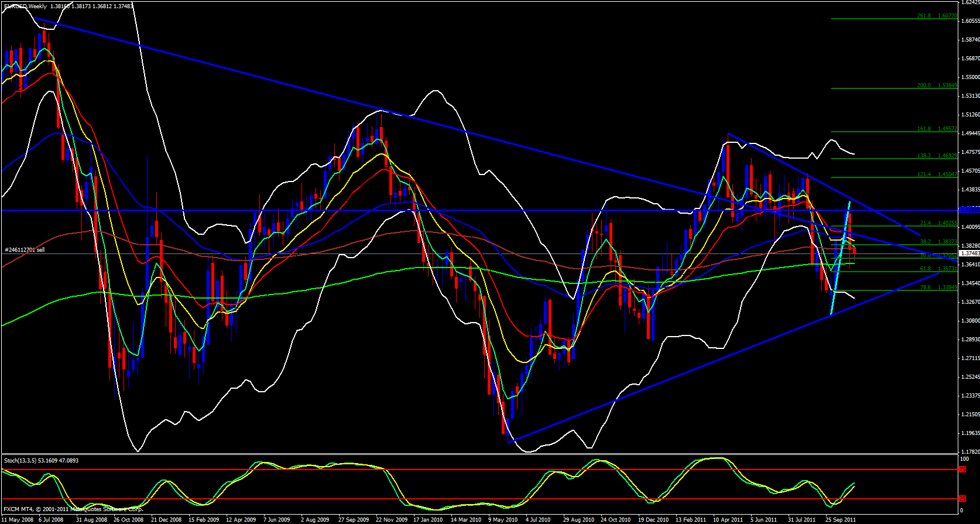
Task: Click the 31 Jul 2011 date label
Action: (801, 520)
